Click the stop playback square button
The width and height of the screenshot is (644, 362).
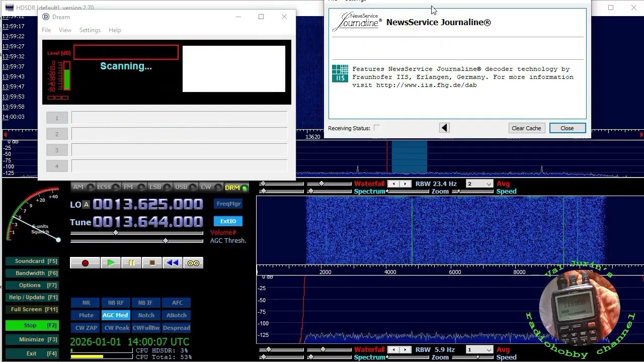pyautogui.click(x=152, y=263)
